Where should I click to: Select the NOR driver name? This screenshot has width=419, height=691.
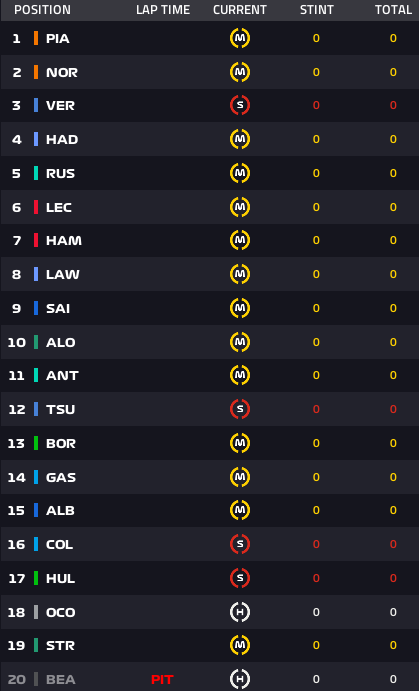(x=62, y=72)
